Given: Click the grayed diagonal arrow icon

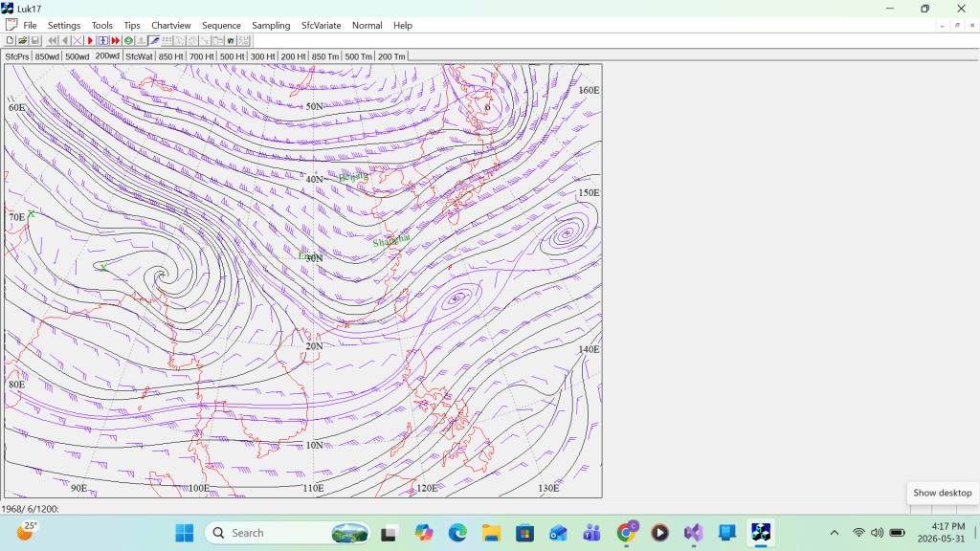Looking at the screenshot, I should coord(205,40).
